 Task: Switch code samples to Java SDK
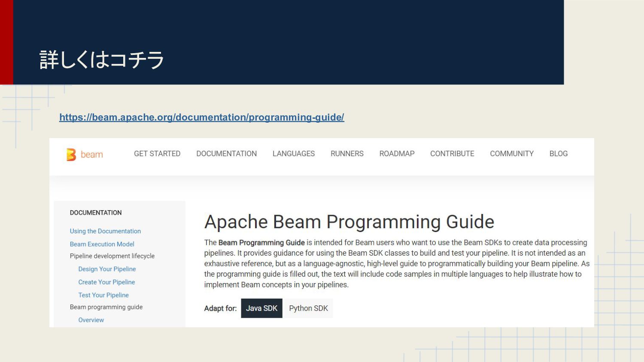click(261, 308)
